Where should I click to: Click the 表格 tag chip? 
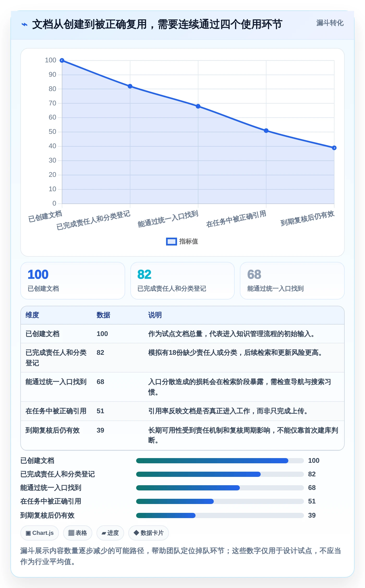[x=78, y=533]
